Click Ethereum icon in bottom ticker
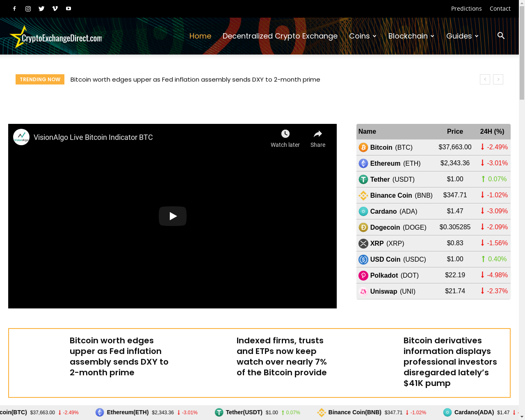The image size is (525, 420). tap(100, 412)
